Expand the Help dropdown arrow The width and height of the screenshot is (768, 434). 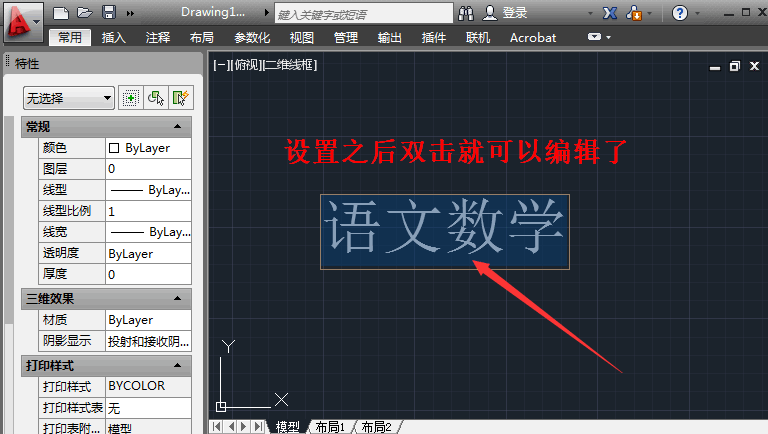[x=697, y=13]
